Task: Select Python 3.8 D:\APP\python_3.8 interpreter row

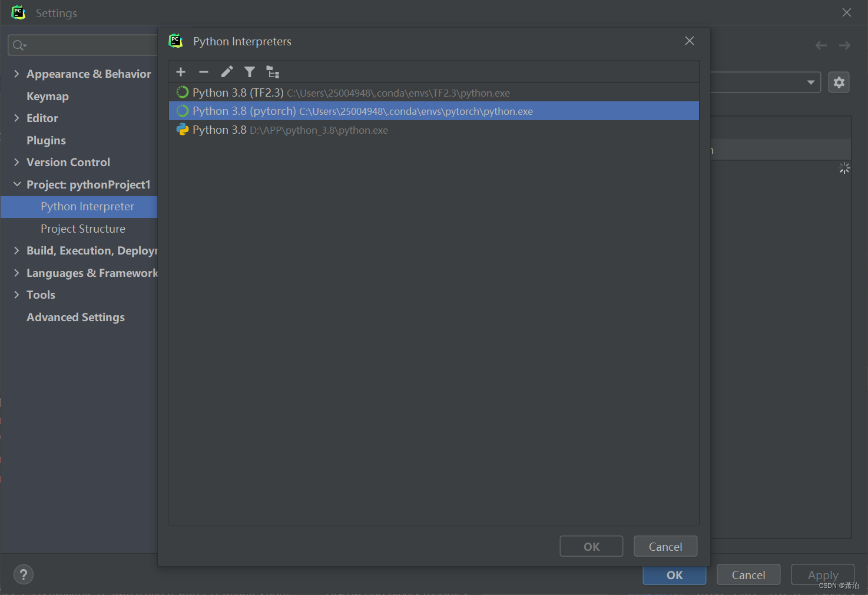Action: pos(434,130)
